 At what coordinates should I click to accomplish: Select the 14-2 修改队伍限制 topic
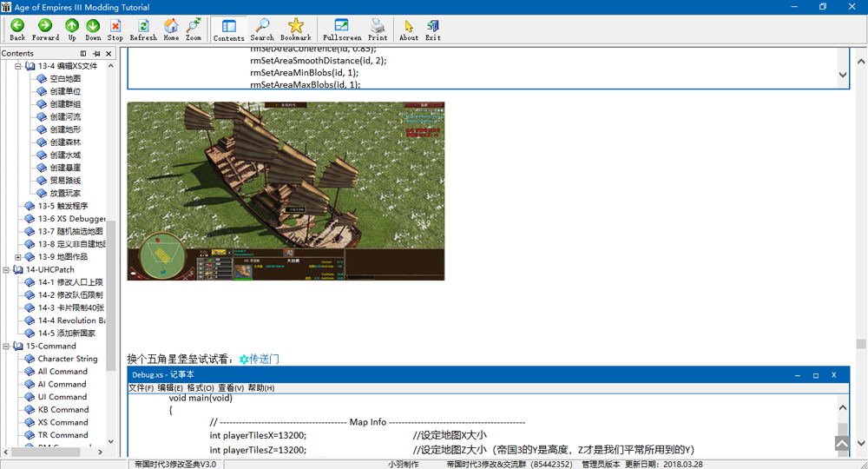click(x=70, y=295)
